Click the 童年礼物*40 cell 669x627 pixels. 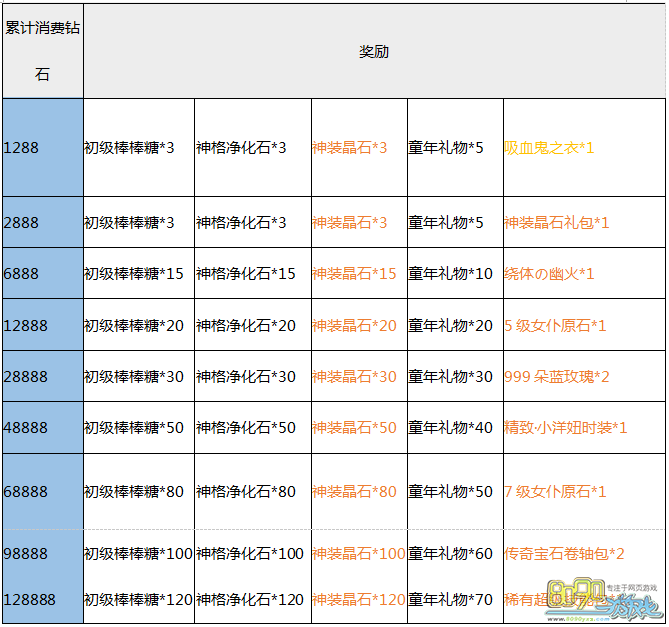pos(450,427)
